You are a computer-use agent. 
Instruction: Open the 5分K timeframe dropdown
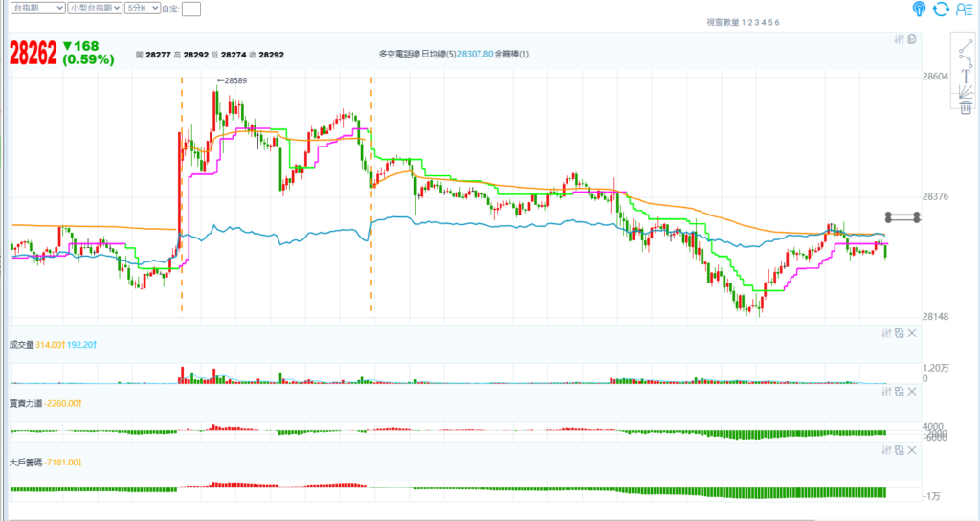tap(144, 8)
